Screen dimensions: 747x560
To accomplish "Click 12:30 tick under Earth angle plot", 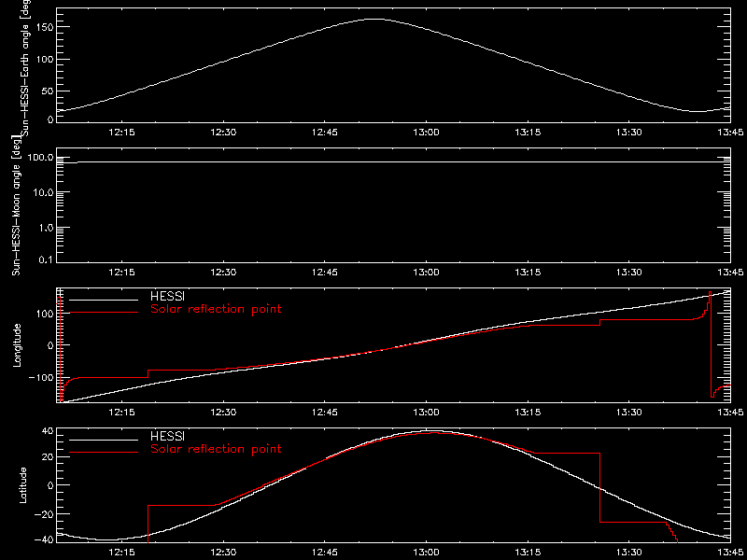I will pyautogui.click(x=223, y=133).
